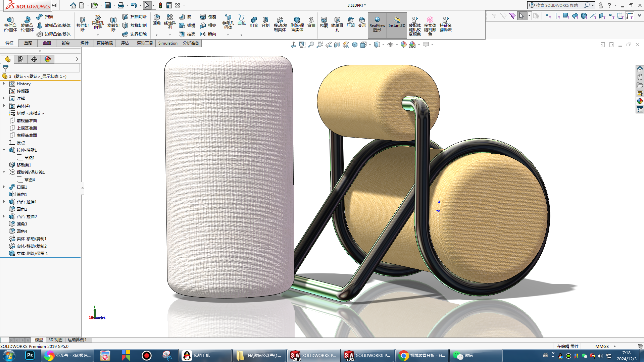Open the Hide/Show Items dropdown arrow

click(397, 45)
